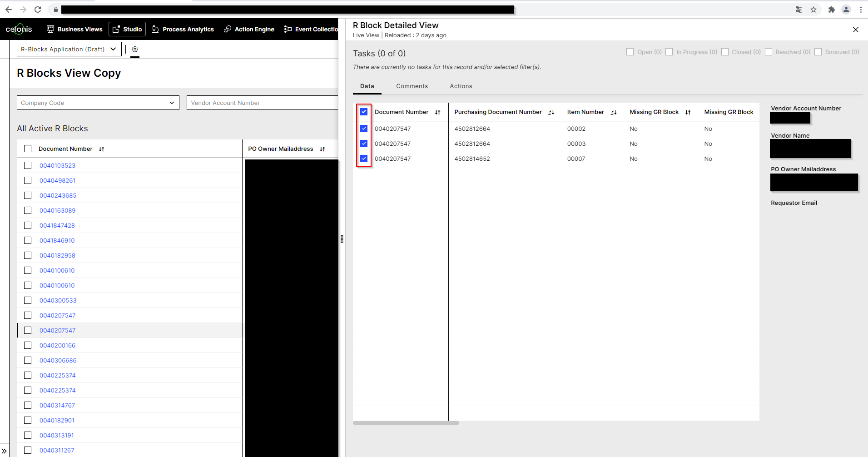Open document link 0041847428
The height and width of the screenshot is (457, 868).
pos(57,225)
